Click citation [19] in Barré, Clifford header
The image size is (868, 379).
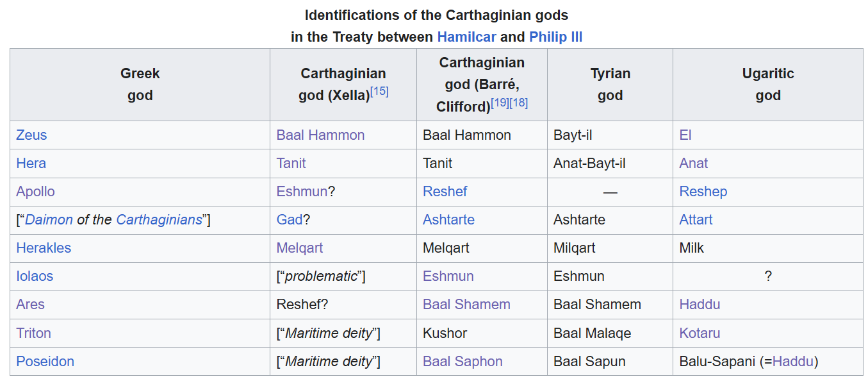pyautogui.click(x=500, y=103)
